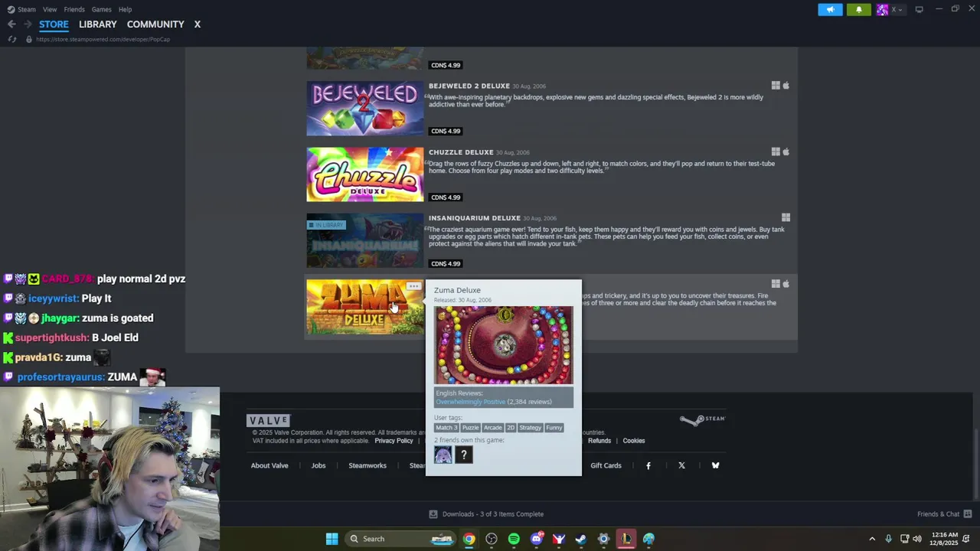Show hidden system tray icons chevron
980x551 pixels.
871,539
